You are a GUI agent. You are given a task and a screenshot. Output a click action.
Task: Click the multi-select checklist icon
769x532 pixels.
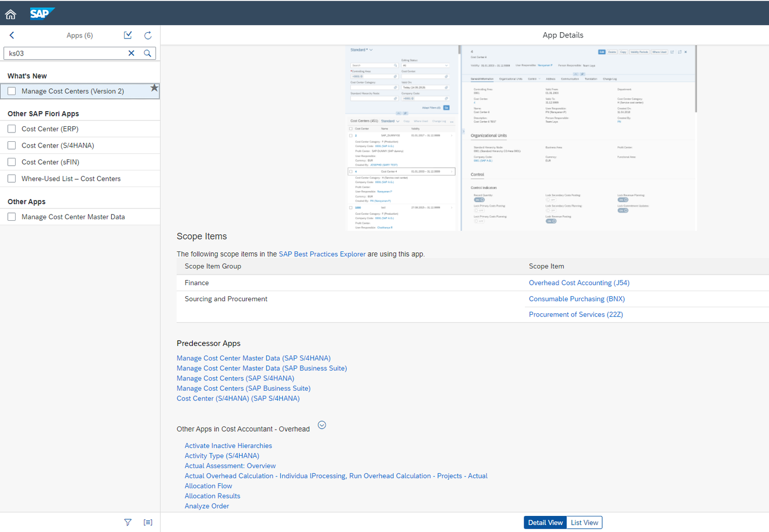tap(128, 35)
